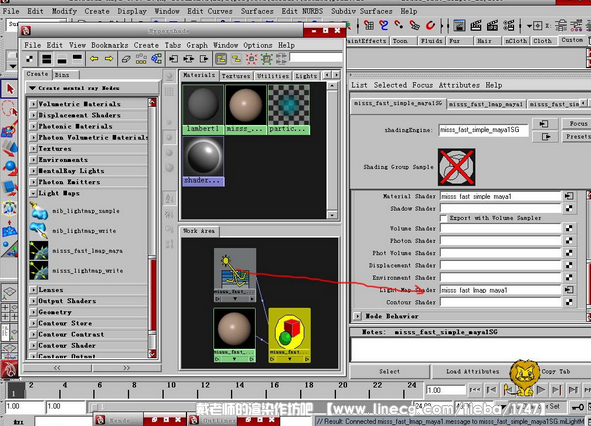The height and width of the screenshot is (426, 591).
Task: Collapse the Light Maps section
Action: click(x=34, y=193)
